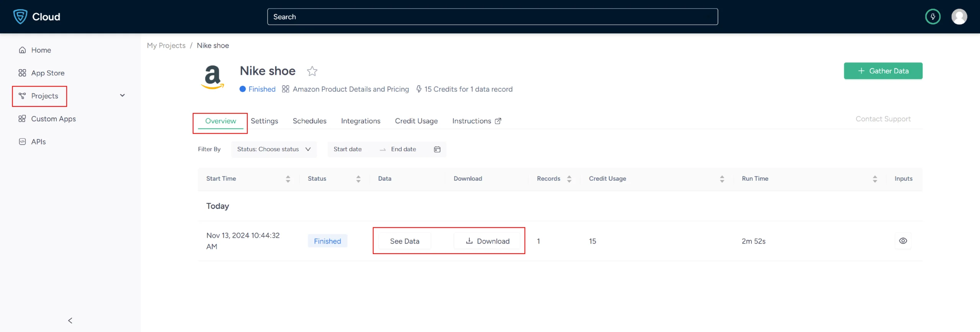The image size is (980, 332).
Task: Click the Nov 13, 2024 10:44:32 AM cell
Action: click(243, 241)
